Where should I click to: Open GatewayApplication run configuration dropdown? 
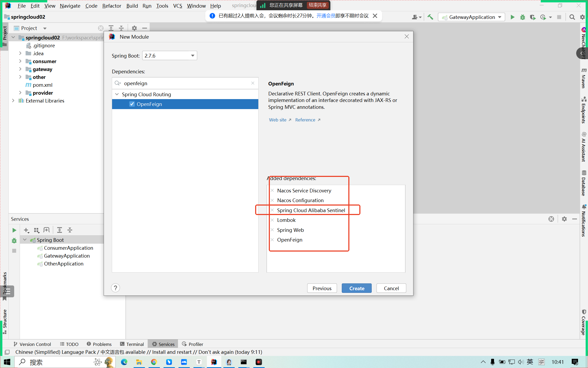[472, 17]
